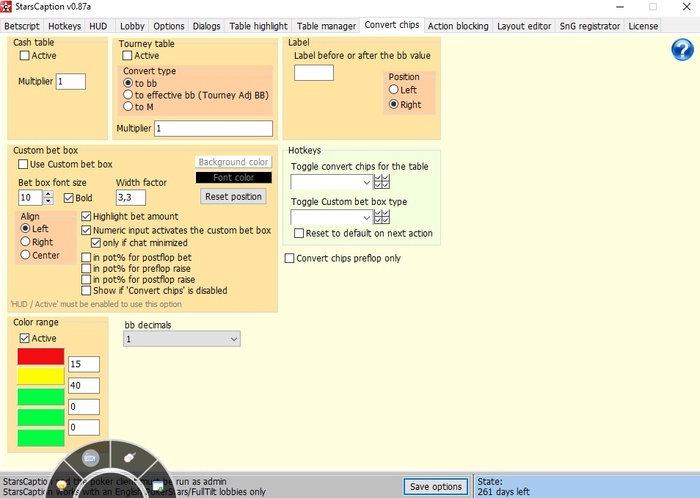Image resolution: width=700 pixels, height=498 pixels.
Task: Select Left label position
Action: click(x=393, y=89)
